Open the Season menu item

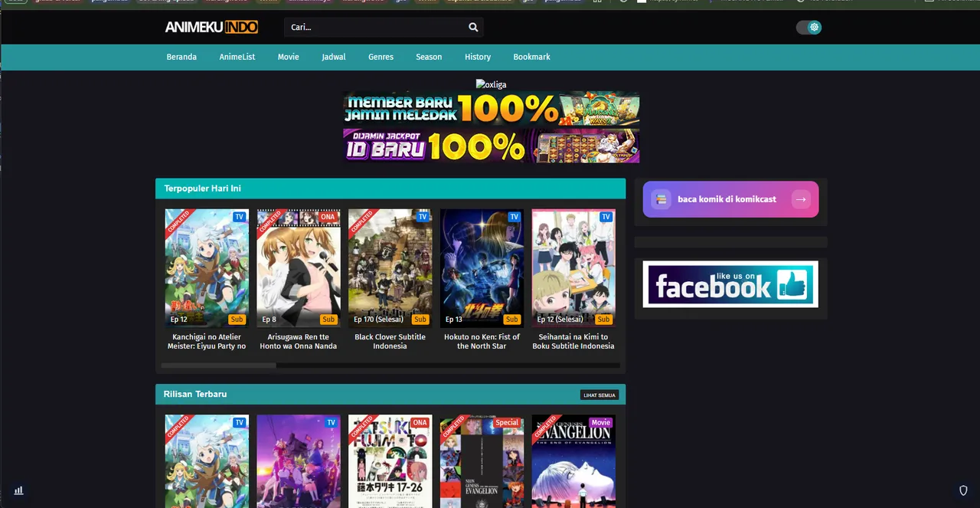click(x=429, y=57)
